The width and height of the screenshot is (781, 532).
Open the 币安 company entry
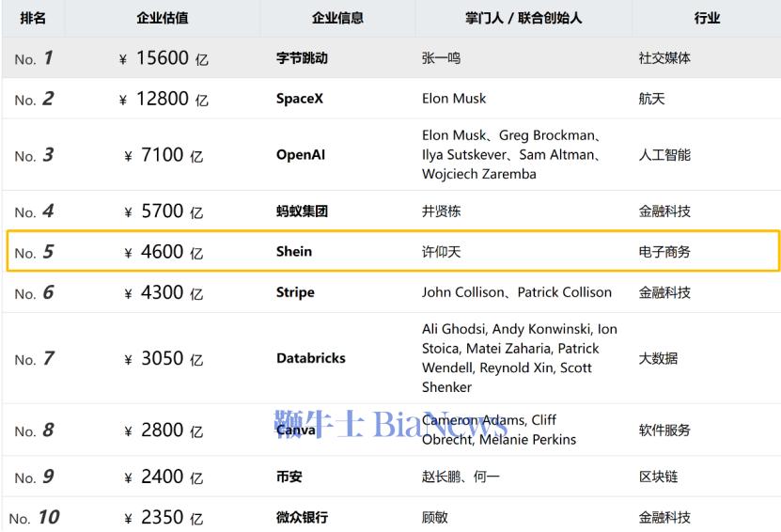point(289,477)
